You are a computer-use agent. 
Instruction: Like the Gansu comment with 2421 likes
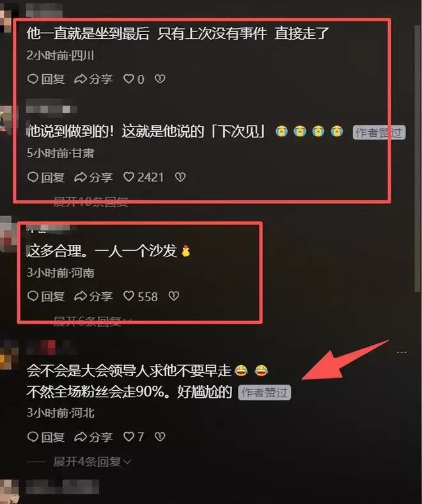[143, 177]
